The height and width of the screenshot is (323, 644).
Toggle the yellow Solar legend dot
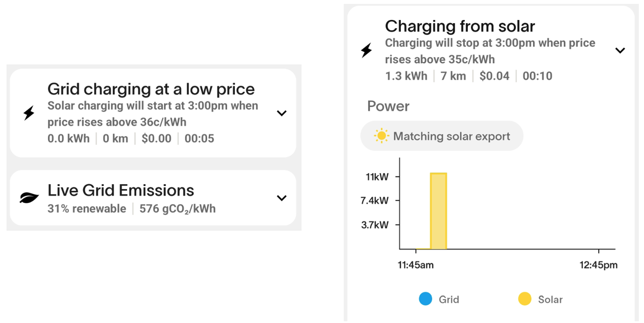(x=525, y=299)
